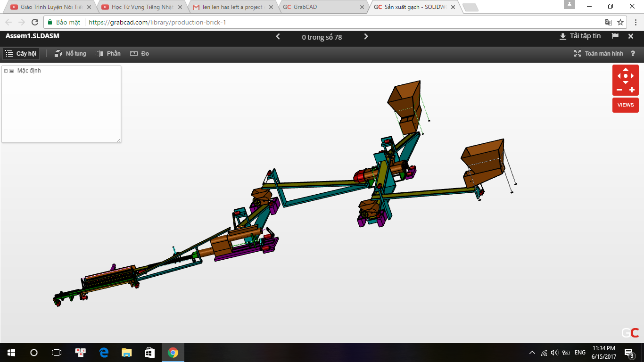Open the Action Center notifications icon
Image resolution: width=644 pixels, height=362 pixels.
629,353
